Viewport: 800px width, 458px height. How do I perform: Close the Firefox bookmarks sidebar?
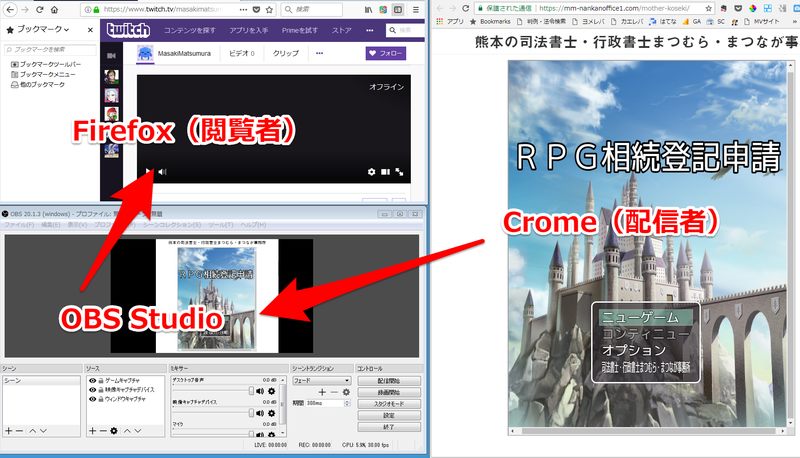pos(90,30)
